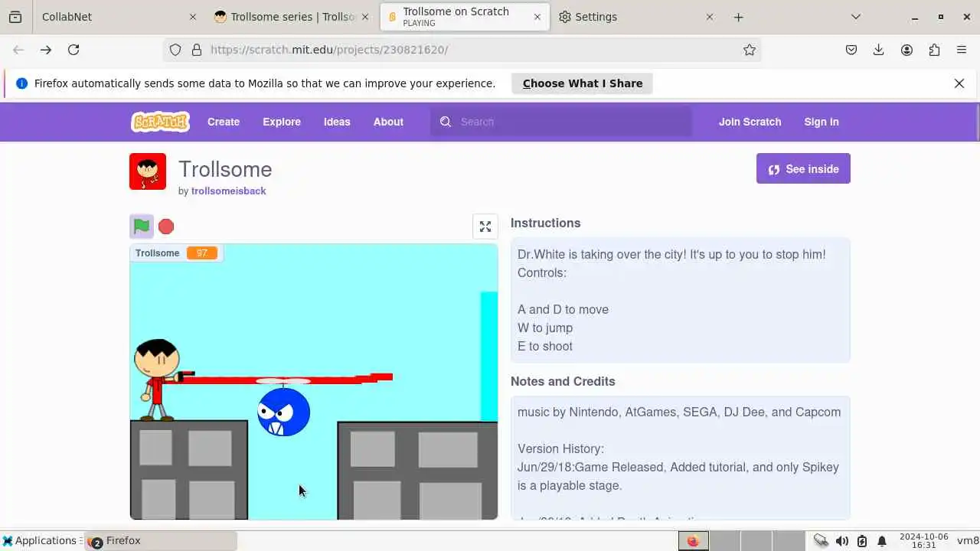Open the Downloads panel

coord(879,50)
